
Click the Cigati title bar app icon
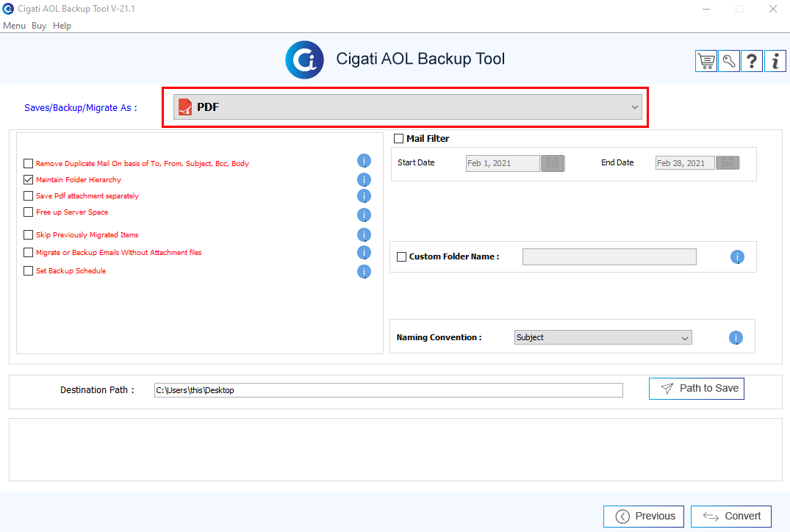click(x=9, y=9)
